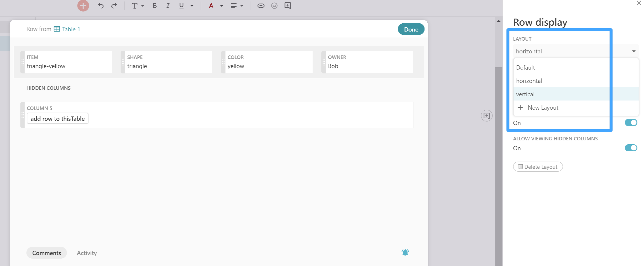
Task: Click the add comment icon beside row
Action: [x=487, y=116]
